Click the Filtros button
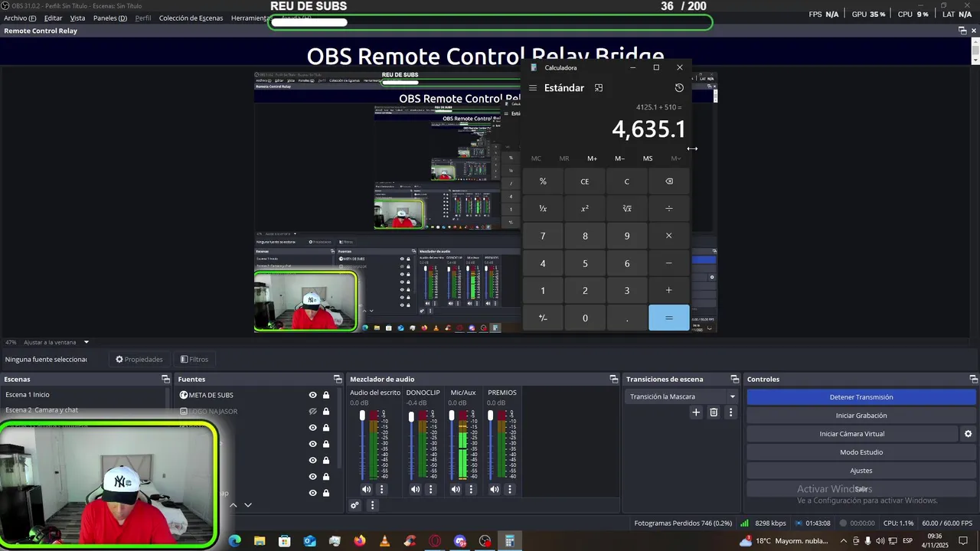The width and height of the screenshot is (980, 551). (194, 359)
